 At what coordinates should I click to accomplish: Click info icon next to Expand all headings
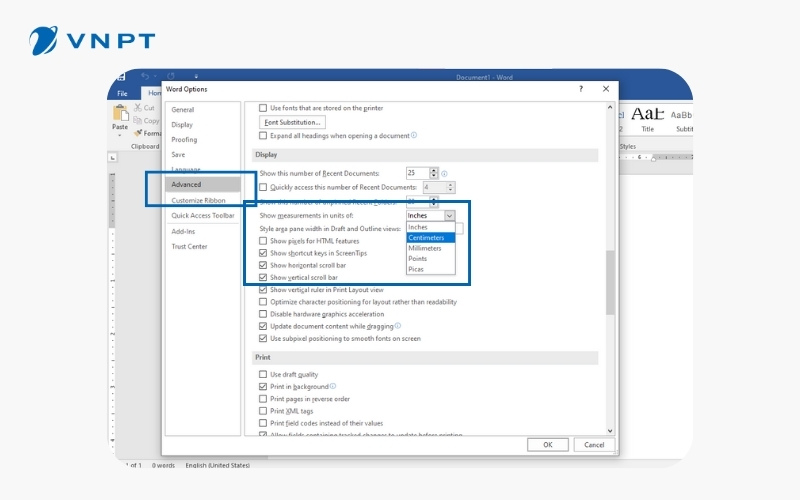(x=414, y=135)
